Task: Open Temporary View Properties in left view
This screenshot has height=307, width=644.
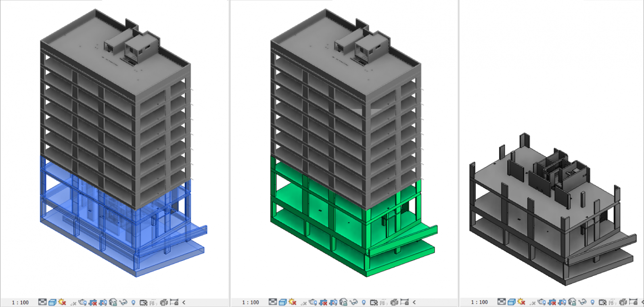Action: (144, 302)
